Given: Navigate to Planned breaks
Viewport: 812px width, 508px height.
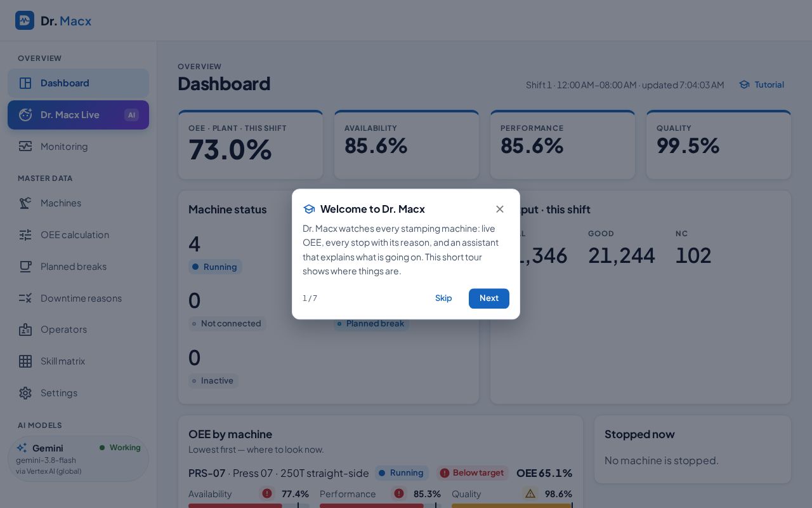Looking at the screenshot, I should (79, 267).
